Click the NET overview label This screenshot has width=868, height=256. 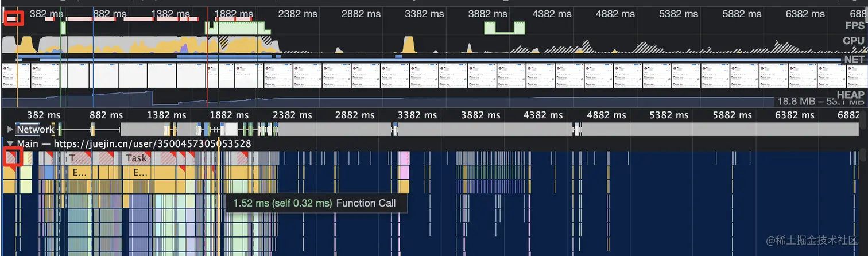coord(854,59)
